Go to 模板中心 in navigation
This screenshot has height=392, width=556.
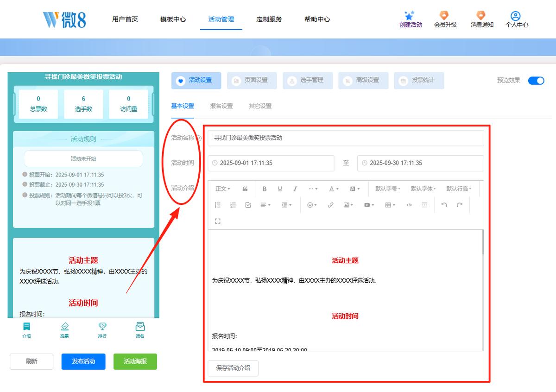click(x=173, y=19)
